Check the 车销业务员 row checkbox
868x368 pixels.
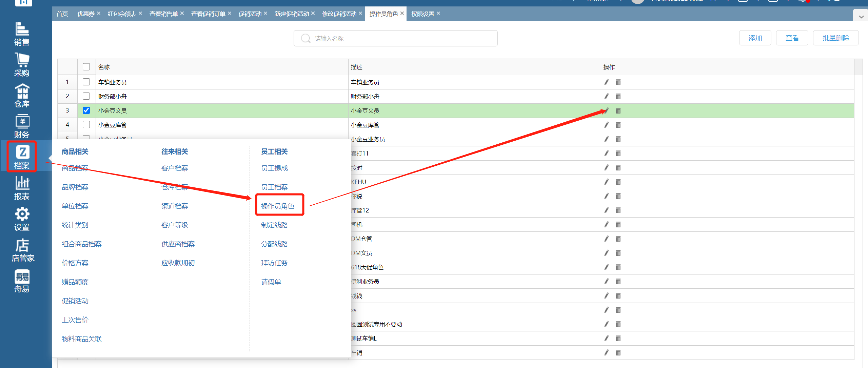(86, 82)
